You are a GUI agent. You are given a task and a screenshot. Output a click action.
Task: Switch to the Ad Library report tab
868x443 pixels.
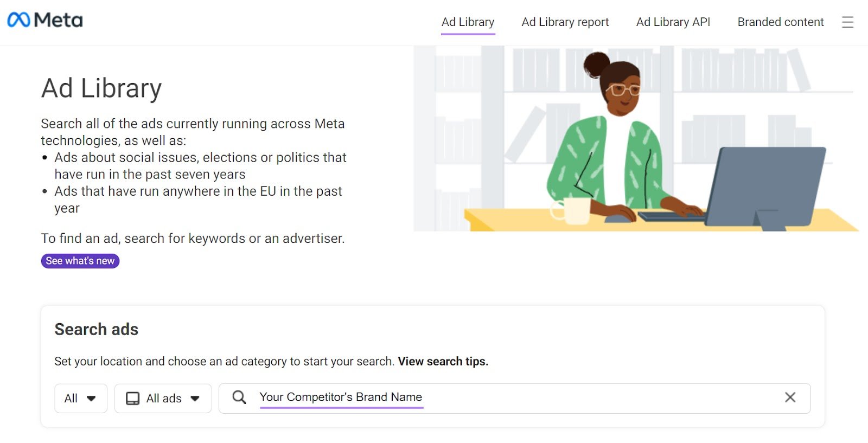565,22
